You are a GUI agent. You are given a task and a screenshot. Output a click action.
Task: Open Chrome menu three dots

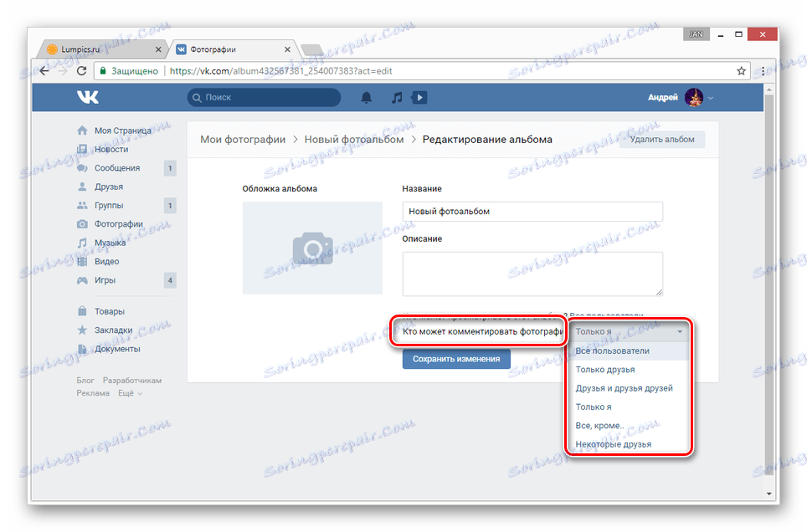(x=763, y=71)
